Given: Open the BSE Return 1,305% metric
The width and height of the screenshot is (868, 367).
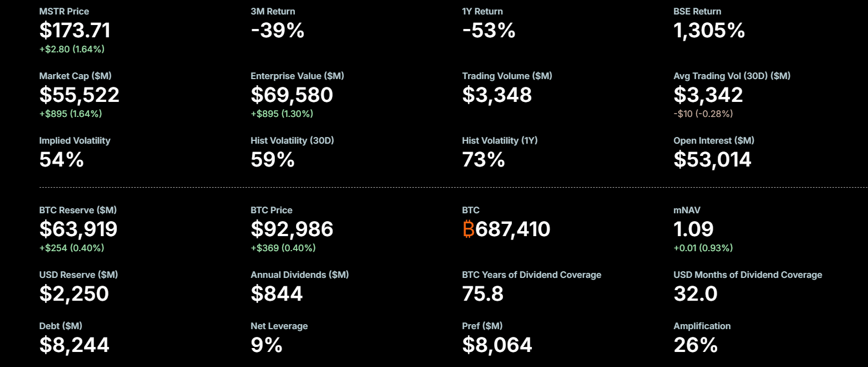Looking at the screenshot, I should [x=709, y=31].
